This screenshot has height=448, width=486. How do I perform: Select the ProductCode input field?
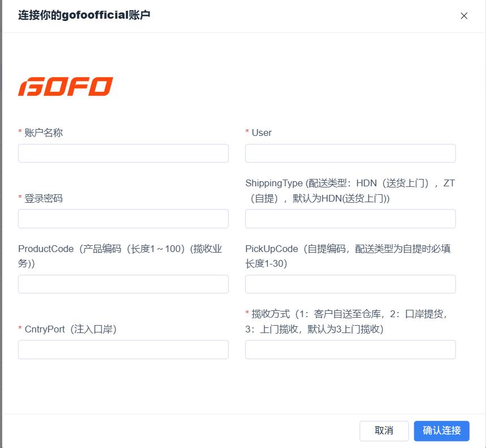(x=123, y=284)
